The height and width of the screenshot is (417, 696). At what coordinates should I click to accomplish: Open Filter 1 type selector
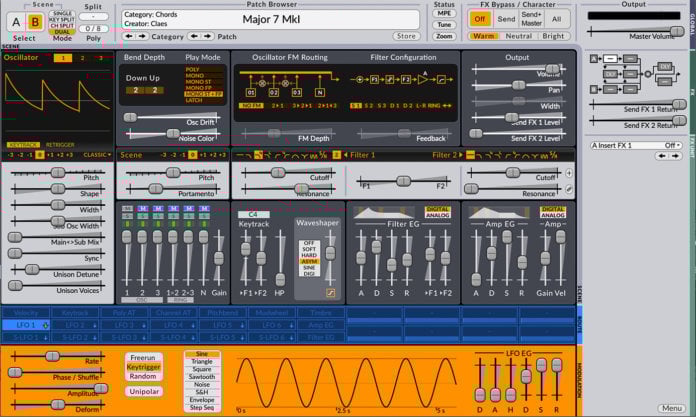click(362, 155)
